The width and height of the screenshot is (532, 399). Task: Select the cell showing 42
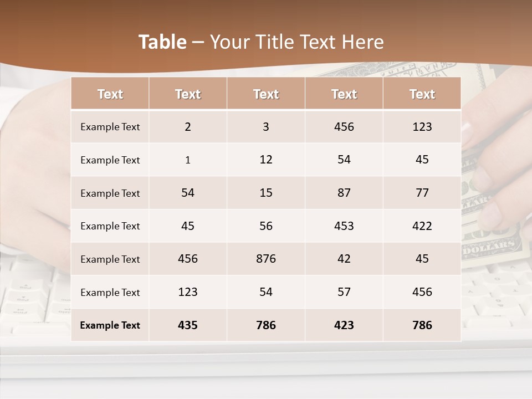(x=344, y=259)
